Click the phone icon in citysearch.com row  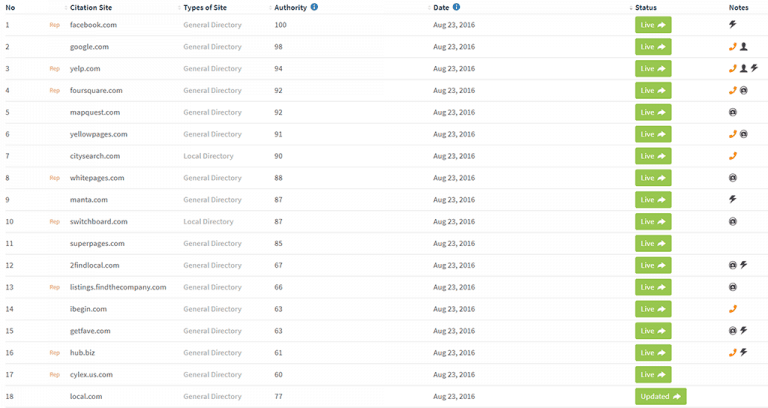[733, 156]
